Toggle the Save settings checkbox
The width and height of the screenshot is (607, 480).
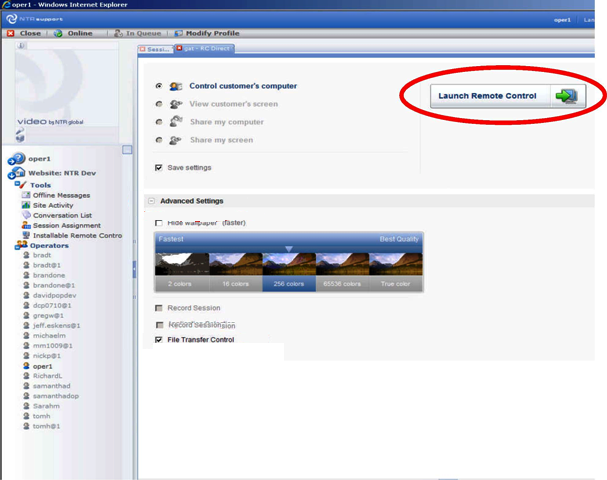tap(159, 168)
